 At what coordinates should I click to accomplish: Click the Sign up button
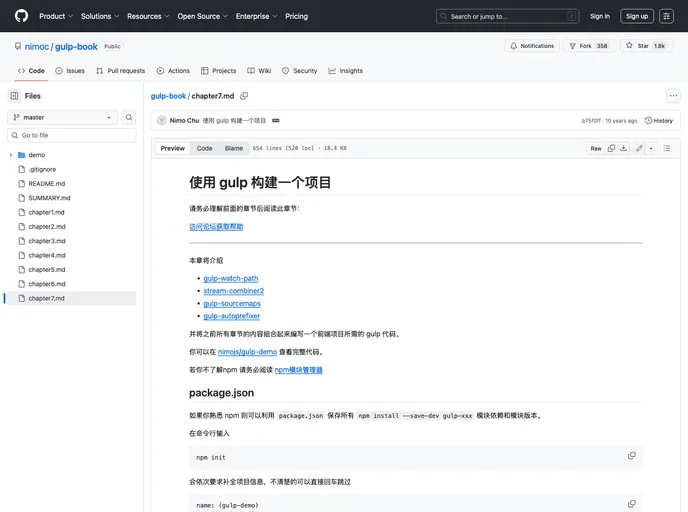coord(637,16)
